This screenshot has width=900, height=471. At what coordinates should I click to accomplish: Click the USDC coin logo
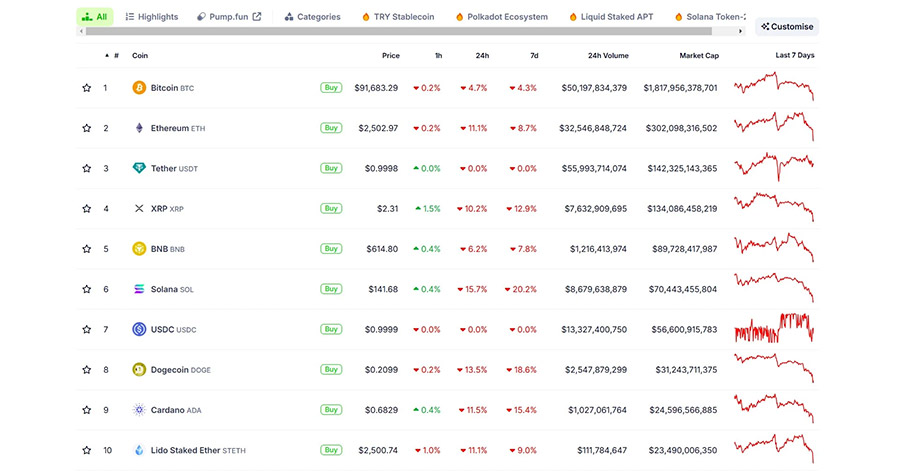click(x=139, y=329)
